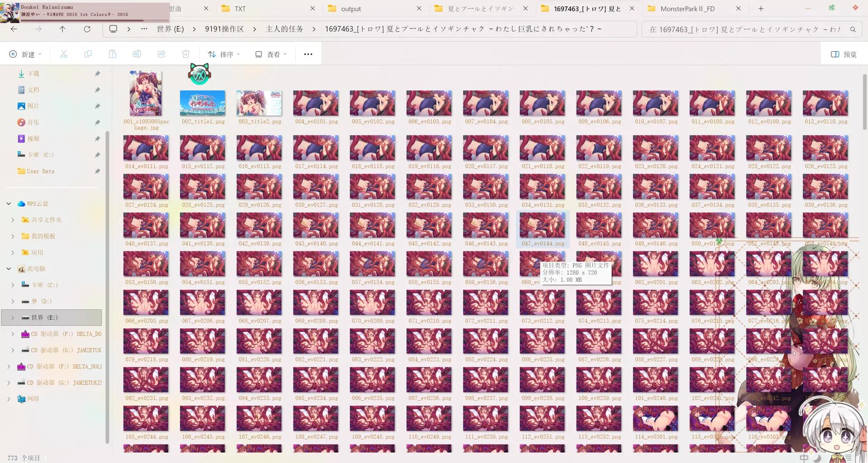Select the file name 105_ev0244.png
The image size is (868, 463).
(x=146, y=437)
